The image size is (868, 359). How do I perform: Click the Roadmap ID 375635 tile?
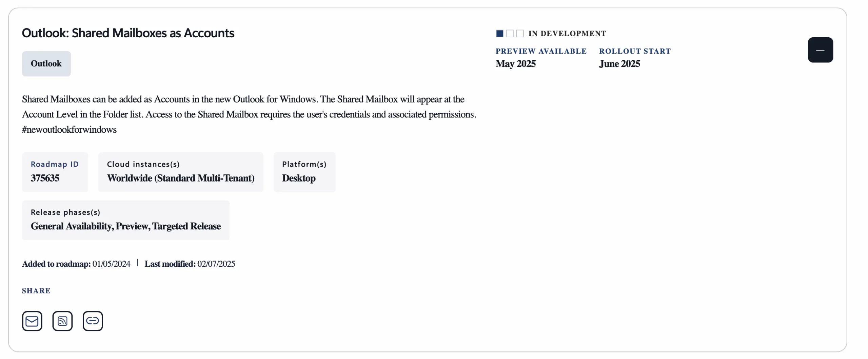pos(55,172)
